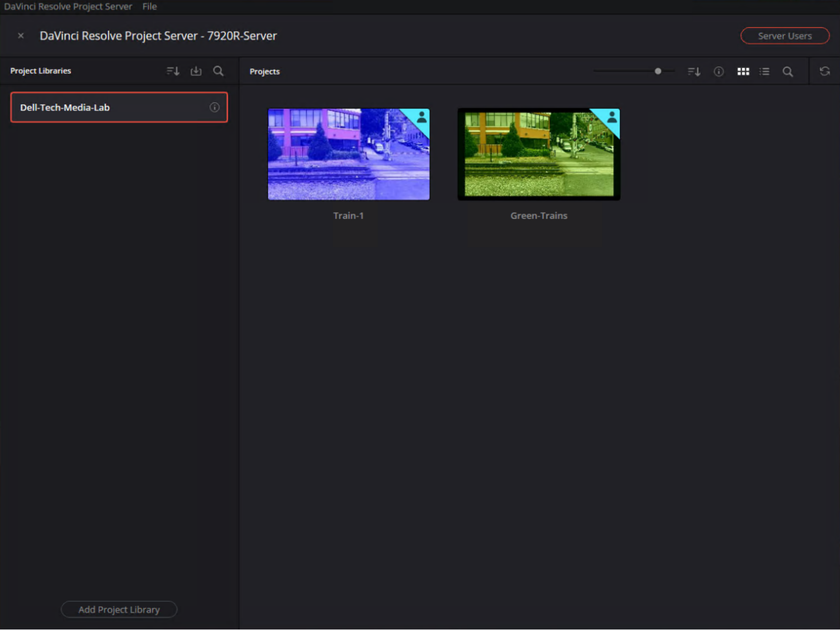Close the project server panel with the X

point(21,36)
